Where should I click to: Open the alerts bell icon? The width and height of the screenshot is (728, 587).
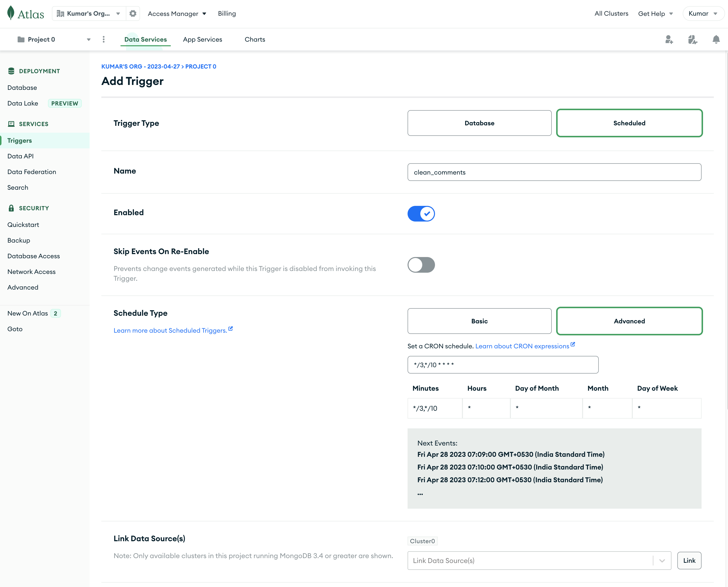[x=716, y=40]
